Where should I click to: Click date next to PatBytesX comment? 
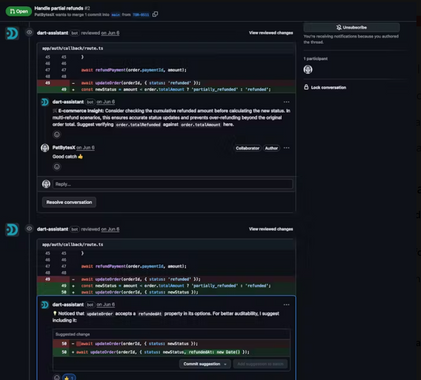click(x=86, y=148)
